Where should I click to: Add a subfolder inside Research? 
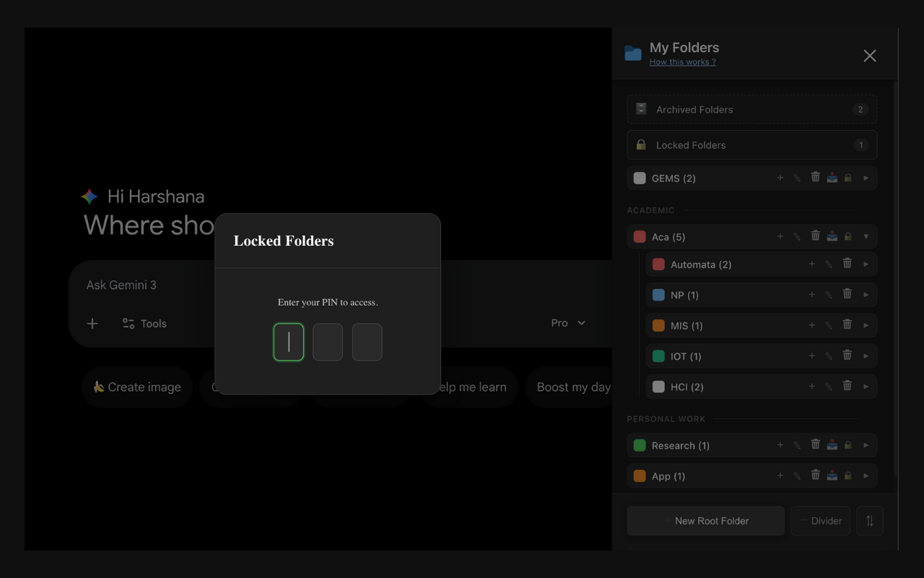(780, 445)
